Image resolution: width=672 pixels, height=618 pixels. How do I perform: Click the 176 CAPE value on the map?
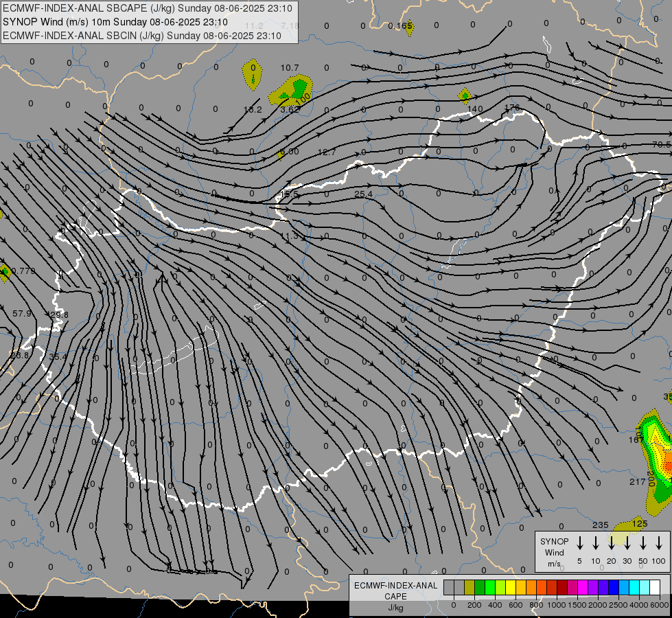click(512, 108)
